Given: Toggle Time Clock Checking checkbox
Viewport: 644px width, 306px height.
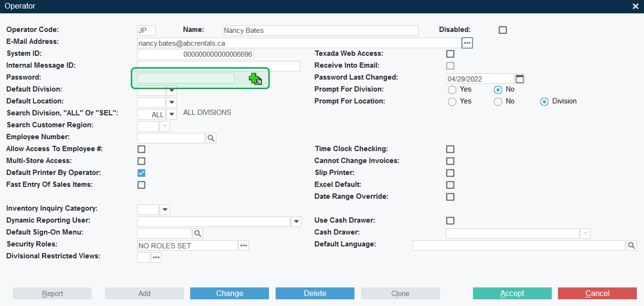Looking at the screenshot, I should [450, 149].
